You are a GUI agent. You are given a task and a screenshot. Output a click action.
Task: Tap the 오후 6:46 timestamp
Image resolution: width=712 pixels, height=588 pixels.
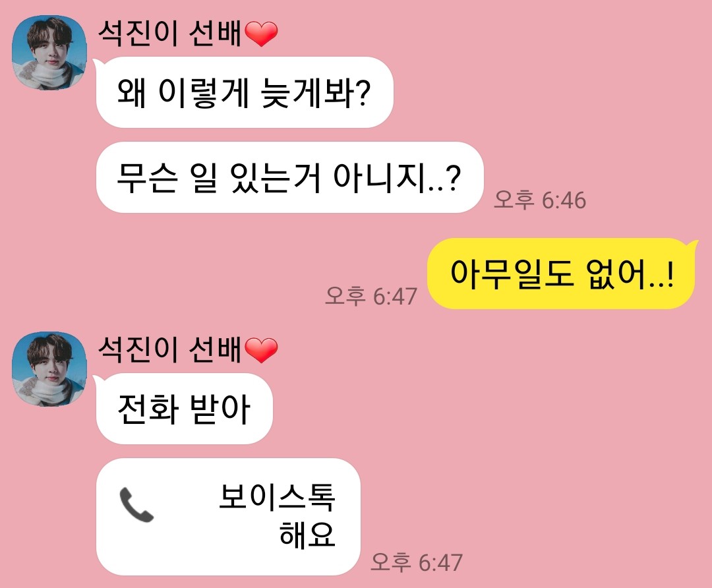tap(540, 200)
